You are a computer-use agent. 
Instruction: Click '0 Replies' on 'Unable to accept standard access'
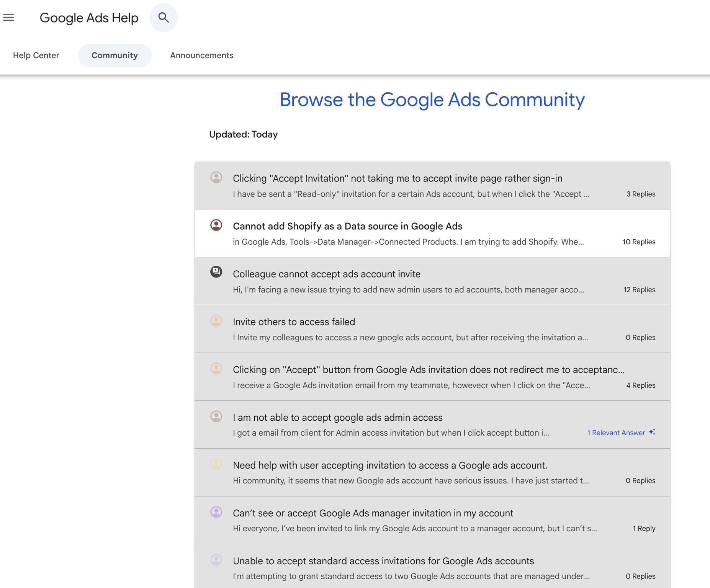click(x=640, y=576)
